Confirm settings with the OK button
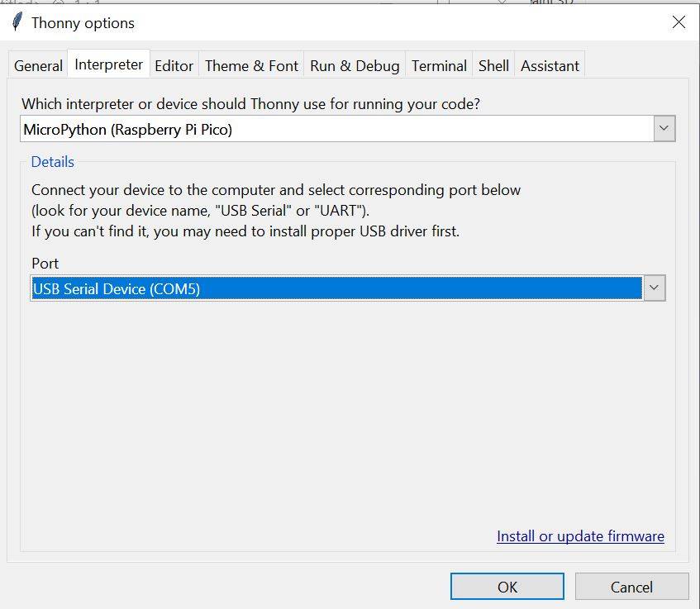Image resolution: width=700 pixels, height=609 pixels. click(x=507, y=587)
